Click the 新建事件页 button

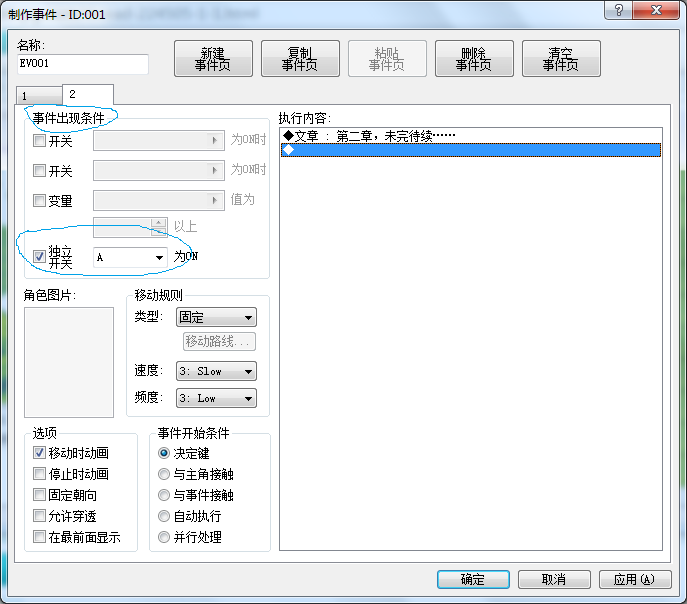(x=213, y=59)
